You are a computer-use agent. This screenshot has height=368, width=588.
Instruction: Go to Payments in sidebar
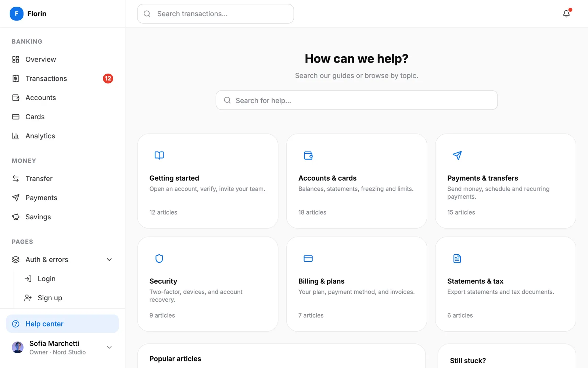(62, 198)
